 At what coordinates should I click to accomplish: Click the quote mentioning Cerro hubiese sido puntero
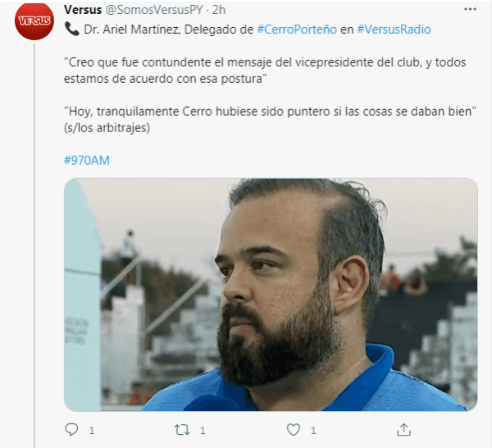pyautogui.click(x=270, y=120)
